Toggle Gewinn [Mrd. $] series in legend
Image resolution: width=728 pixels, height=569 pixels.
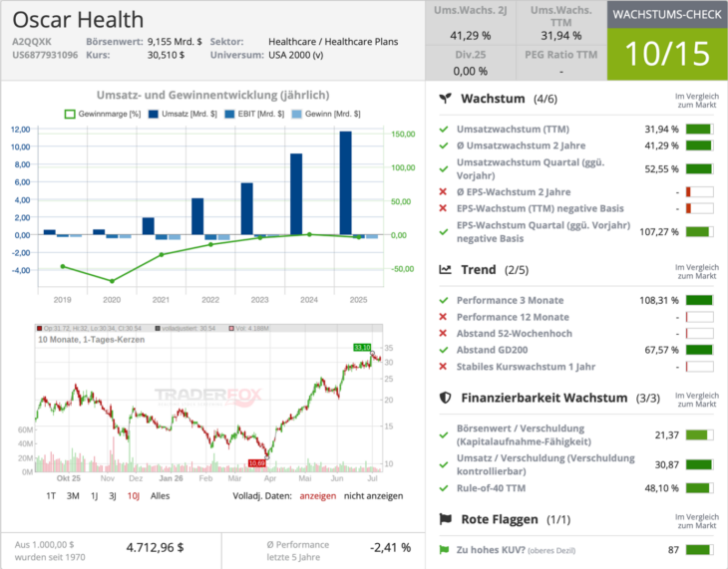[x=326, y=114]
